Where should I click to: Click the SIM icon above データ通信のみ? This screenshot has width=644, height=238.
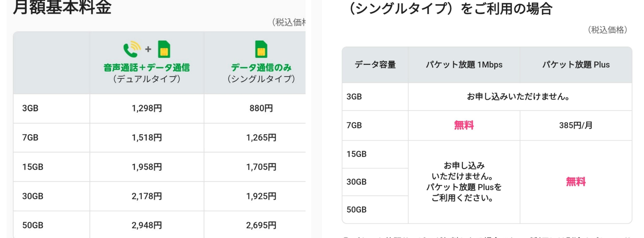pyautogui.click(x=261, y=49)
